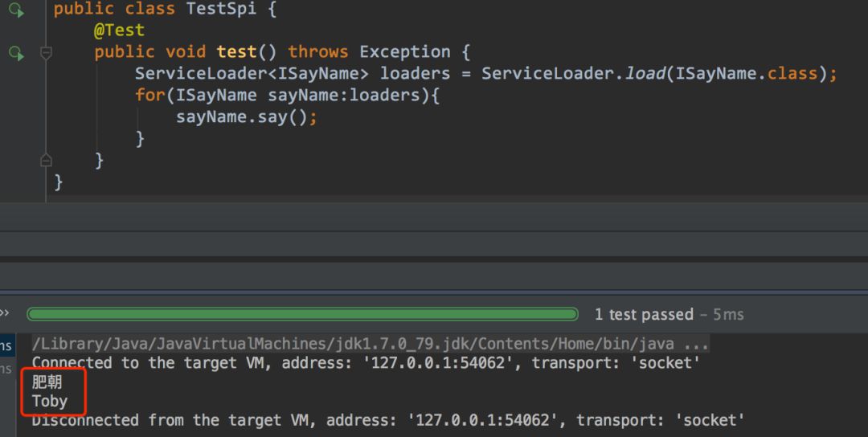Click the TestSpi class name
Image resolution: width=868 pixels, height=437 pixels.
point(221,9)
